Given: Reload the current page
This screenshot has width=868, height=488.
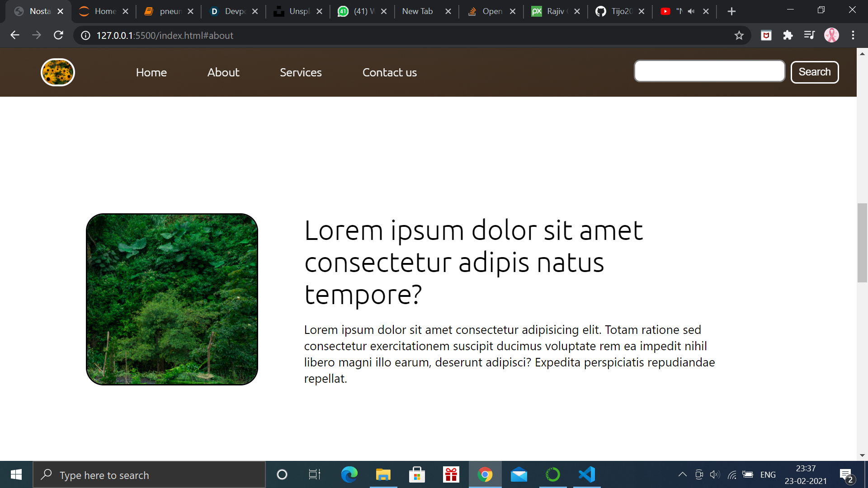Looking at the screenshot, I should 58,35.
